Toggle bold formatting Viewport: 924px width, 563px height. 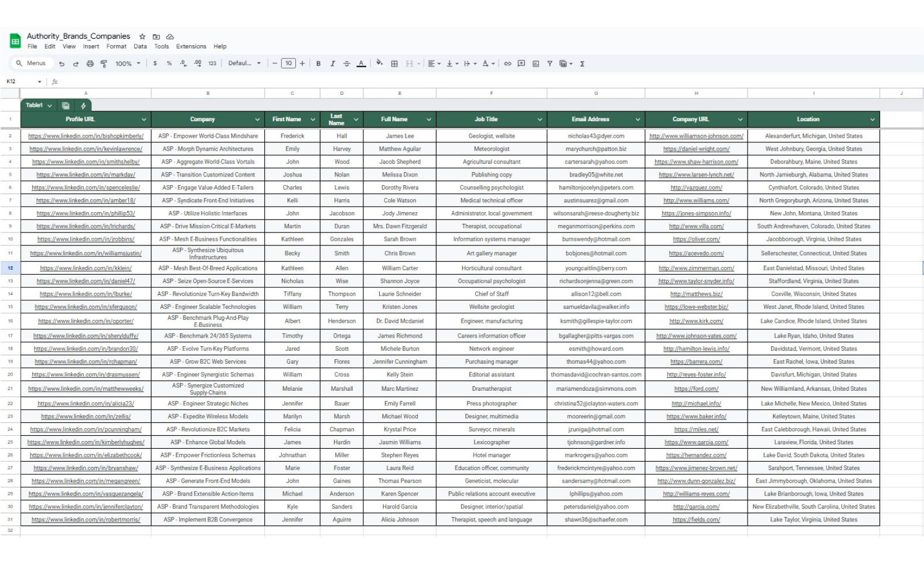[318, 64]
